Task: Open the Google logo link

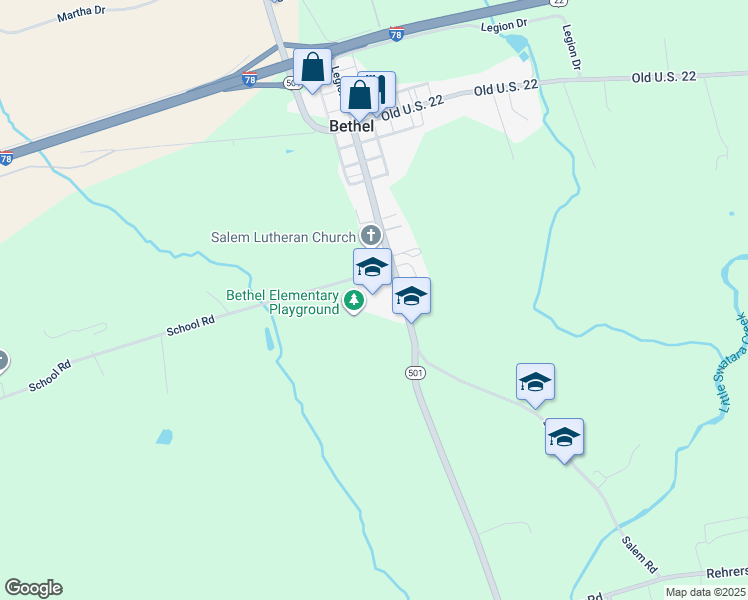Action: 33,588
